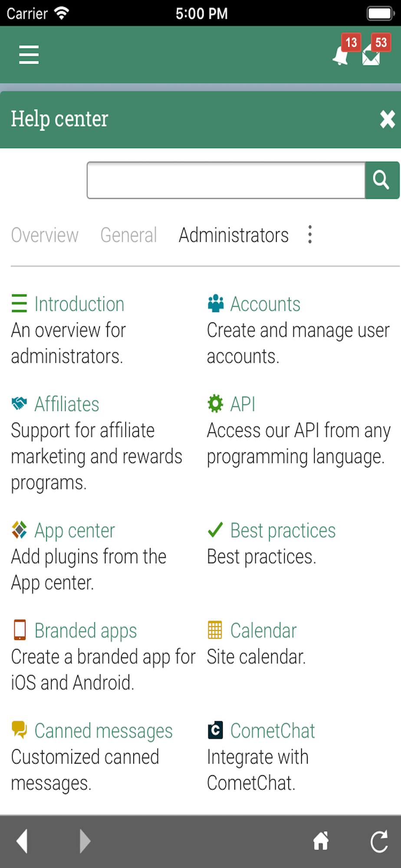401x868 pixels.
Task: Reload the page with the refresh icon
Action: pos(379,841)
